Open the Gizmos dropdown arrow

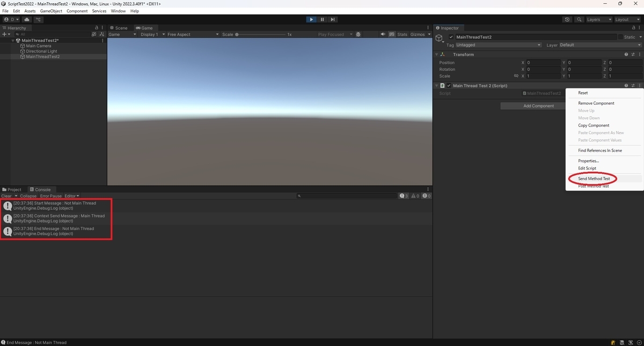(x=428, y=34)
